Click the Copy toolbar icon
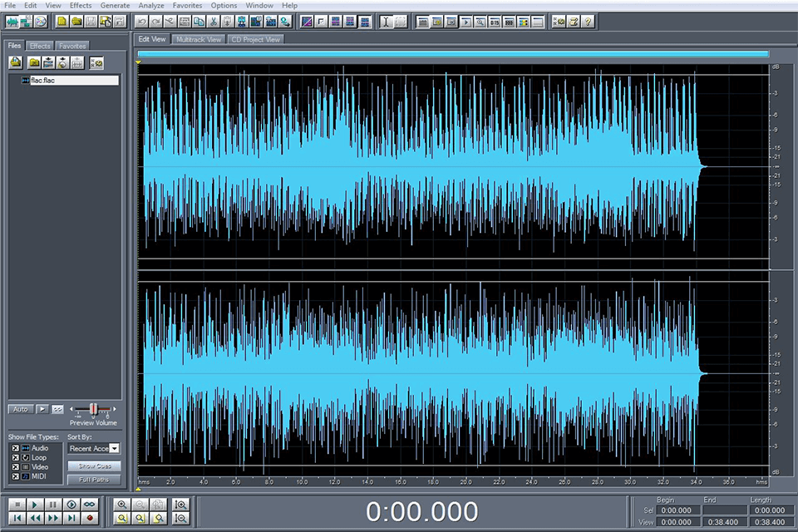 point(197,22)
